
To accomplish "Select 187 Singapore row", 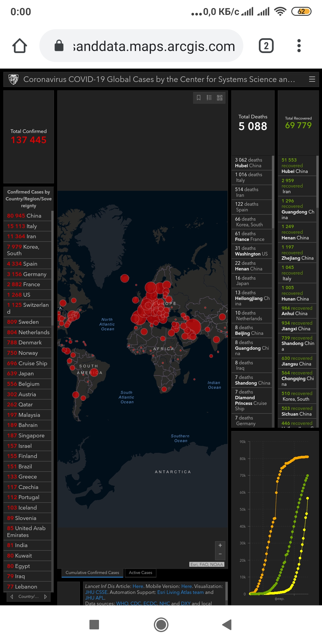I will [27, 436].
